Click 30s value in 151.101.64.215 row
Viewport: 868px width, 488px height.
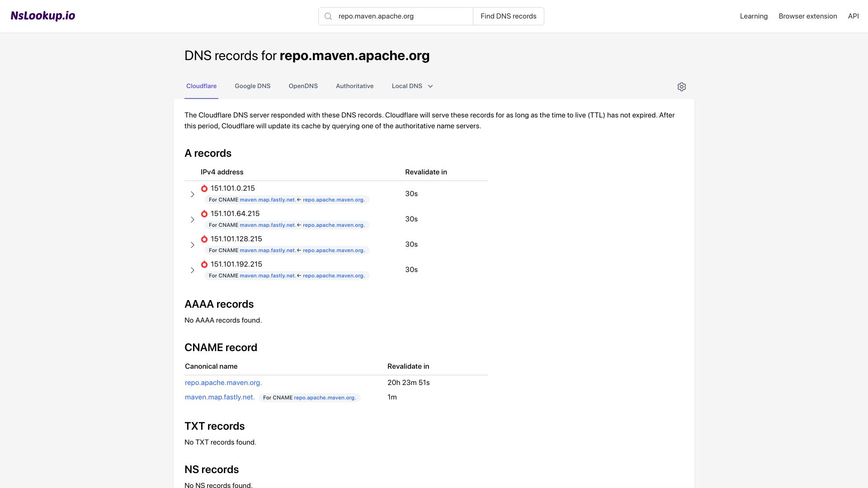click(411, 219)
